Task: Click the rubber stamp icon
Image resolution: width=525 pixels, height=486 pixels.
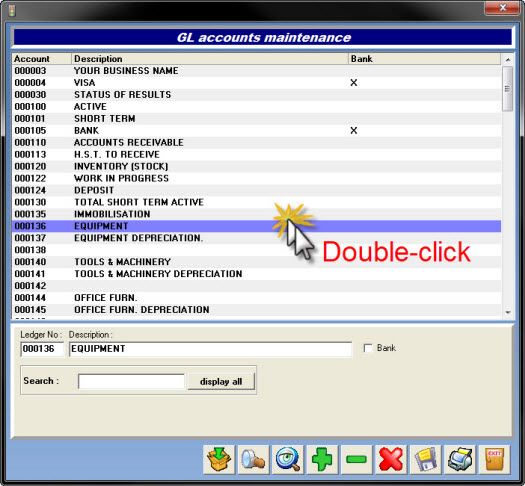Action: 253,460
